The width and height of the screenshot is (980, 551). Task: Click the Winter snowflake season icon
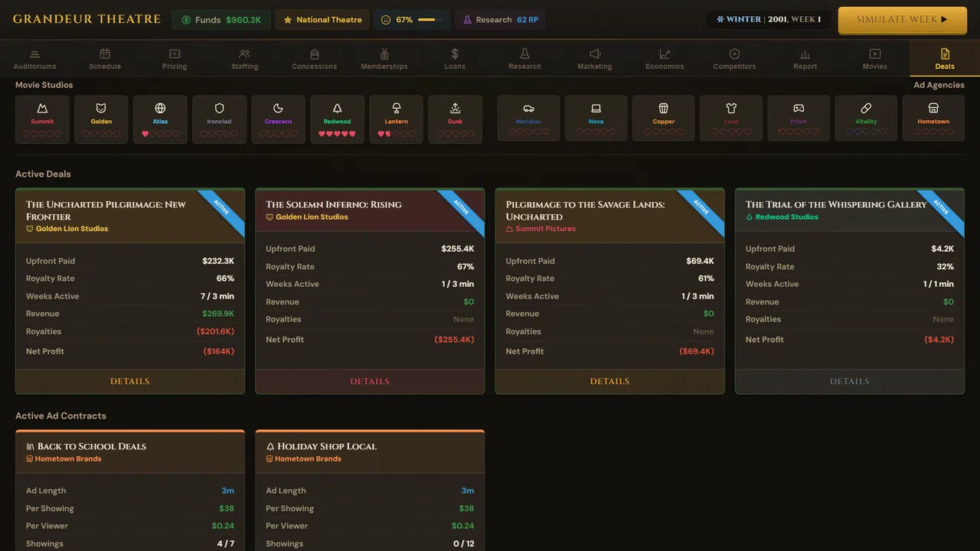[720, 19]
